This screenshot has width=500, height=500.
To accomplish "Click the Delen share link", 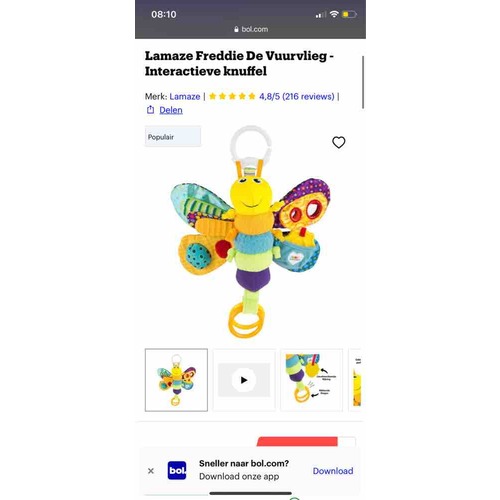I will pos(171,110).
